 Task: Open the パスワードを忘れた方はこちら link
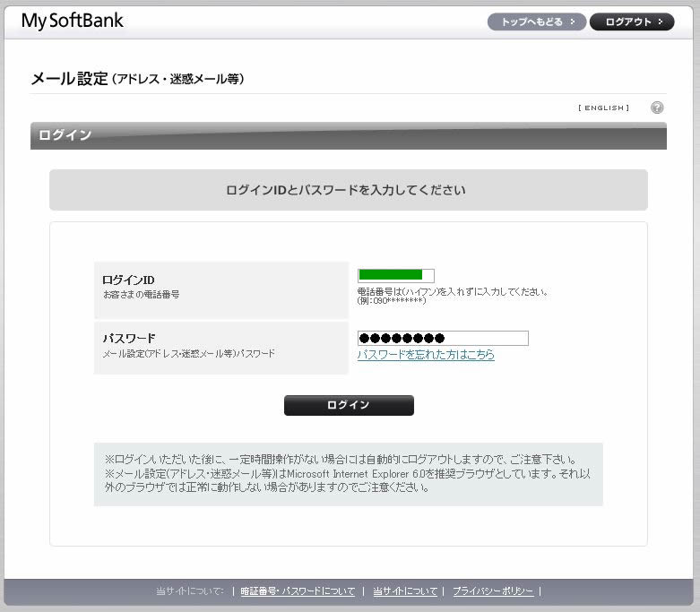(426, 355)
